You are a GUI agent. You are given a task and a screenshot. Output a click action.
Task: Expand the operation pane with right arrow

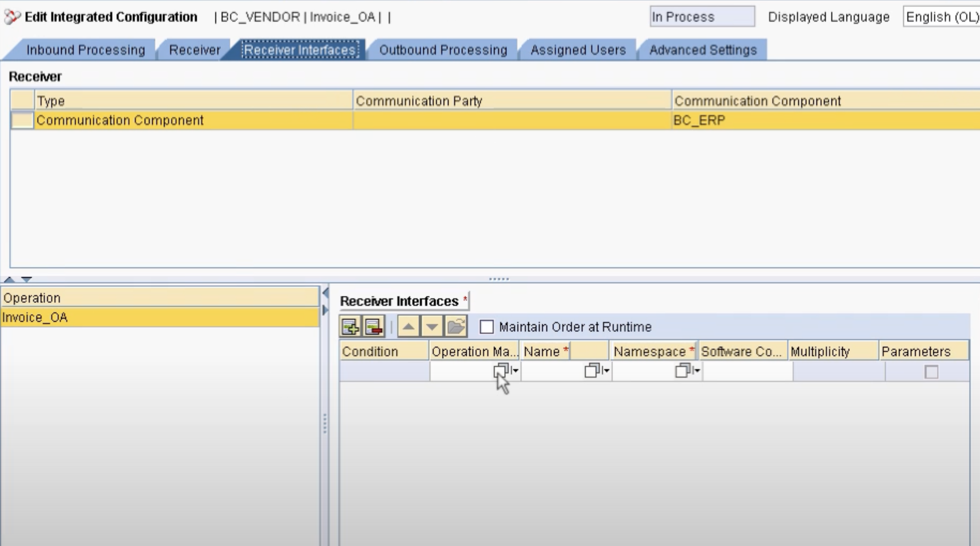[326, 310]
